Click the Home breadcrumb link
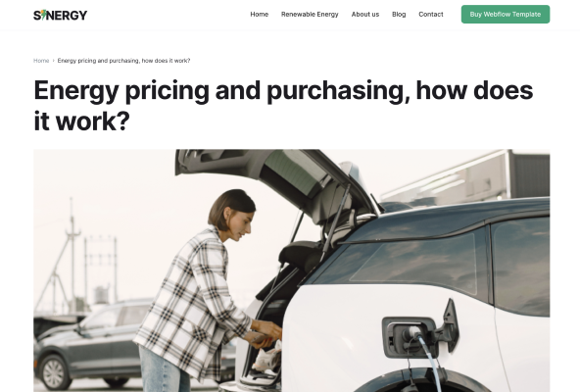The width and height of the screenshot is (580, 392). click(x=41, y=61)
